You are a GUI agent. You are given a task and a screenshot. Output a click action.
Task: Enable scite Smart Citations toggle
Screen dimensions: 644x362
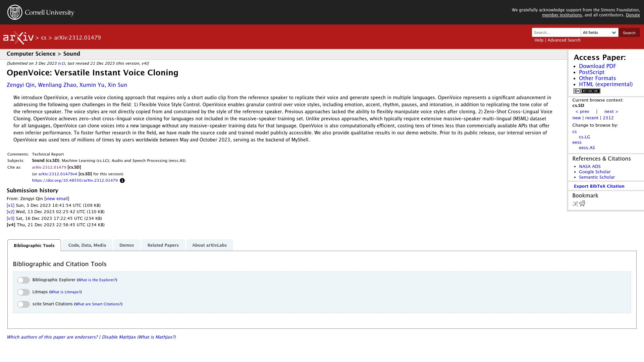pyautogui.click(x=23, y=304)
